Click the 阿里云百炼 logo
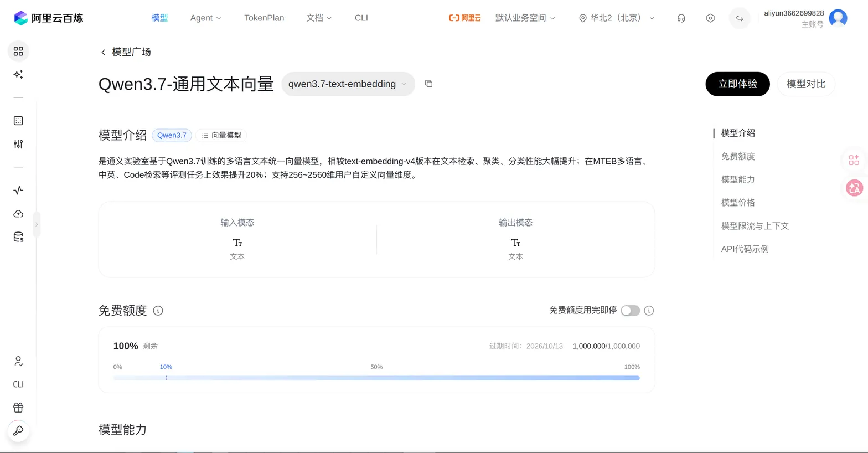 pyautogui.click(x=49, y=18)
